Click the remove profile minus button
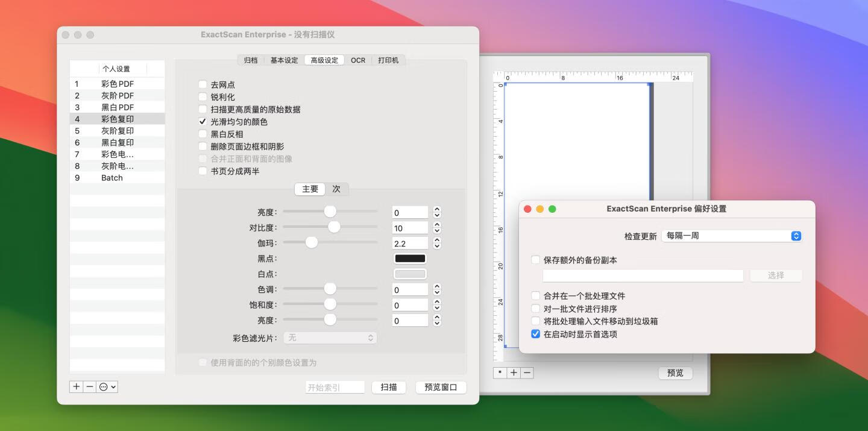Image resolution: width=868 pixels, height=431 pixels. [x=90, y=387]
